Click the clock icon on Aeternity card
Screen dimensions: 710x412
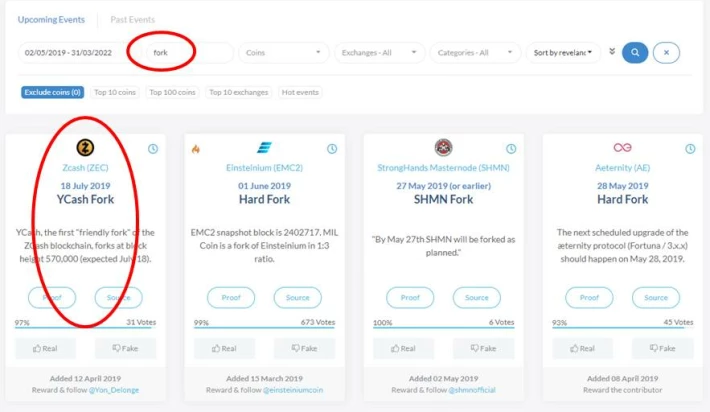point(690,149)
